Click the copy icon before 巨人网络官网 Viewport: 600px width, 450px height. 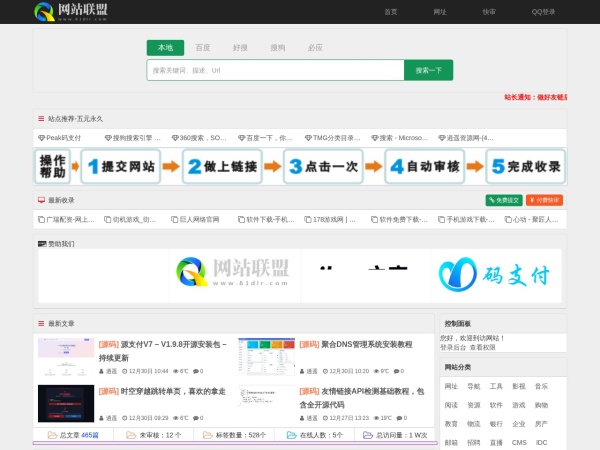174,220
